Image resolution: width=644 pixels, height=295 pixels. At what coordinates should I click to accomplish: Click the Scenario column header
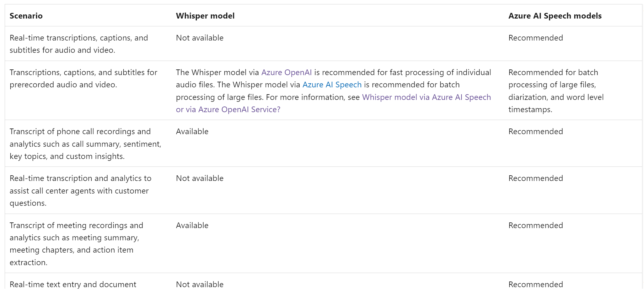point(26,16)
